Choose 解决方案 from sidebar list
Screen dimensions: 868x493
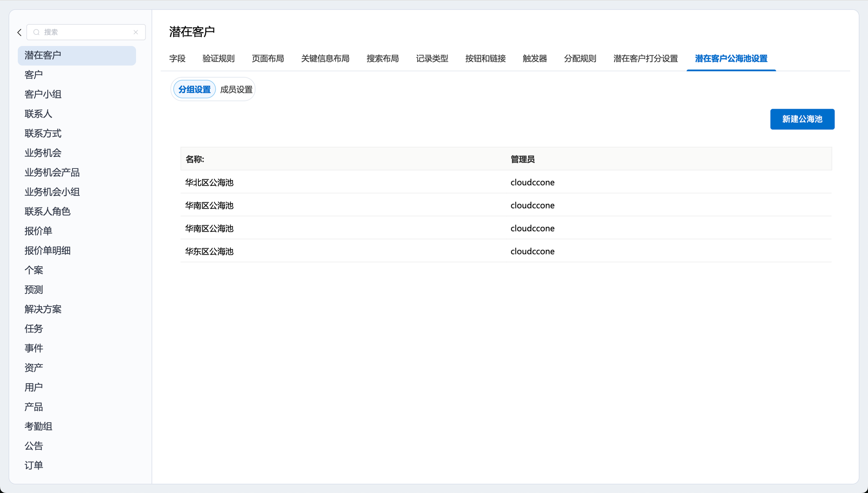[43, 309]
